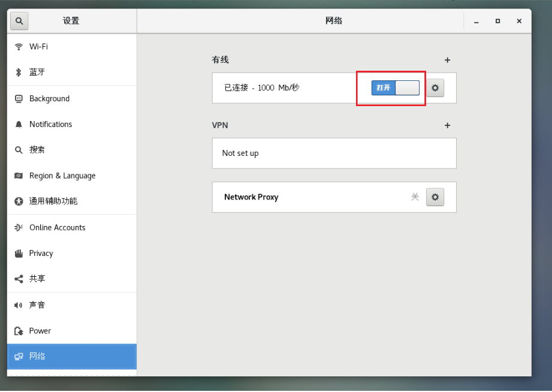Click the accessibility icon beside 通用辅助功能

(x=19, y=201)
